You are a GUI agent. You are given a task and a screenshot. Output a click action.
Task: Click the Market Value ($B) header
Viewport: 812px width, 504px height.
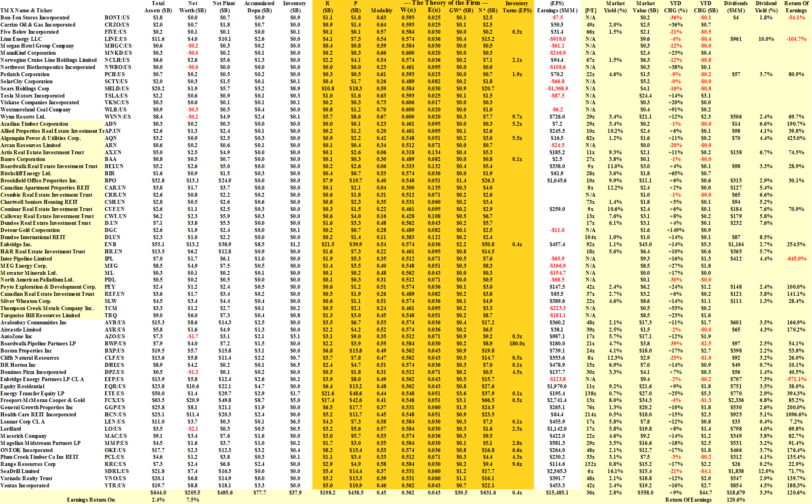tap(645, 7)
